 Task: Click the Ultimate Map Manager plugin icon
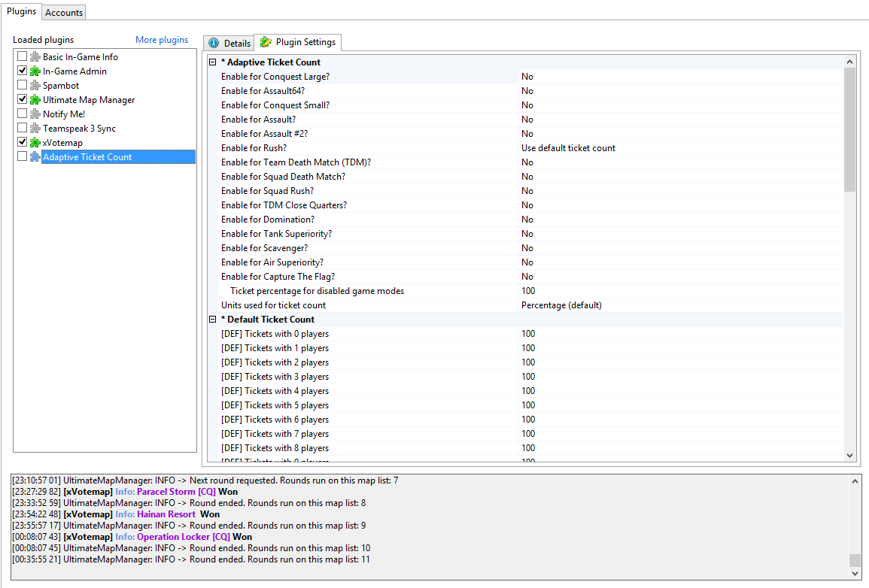(35, 100)
